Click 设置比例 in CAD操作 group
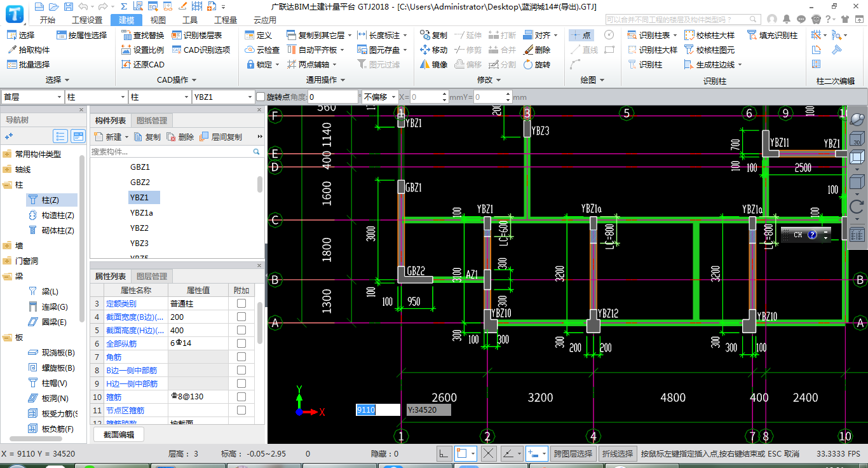This screenshot has width=868, height=468. tap(143, 50)
